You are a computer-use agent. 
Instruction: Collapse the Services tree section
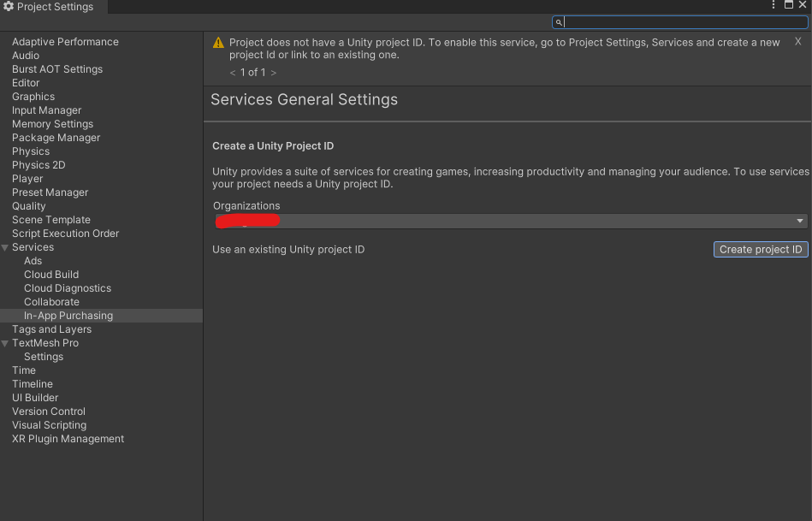click(x=5, y=247)
